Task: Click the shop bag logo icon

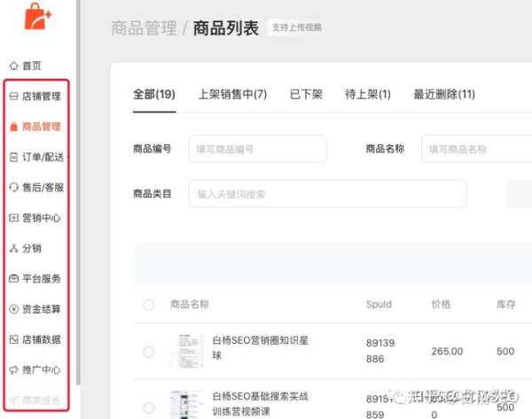Action: point(37,19)
